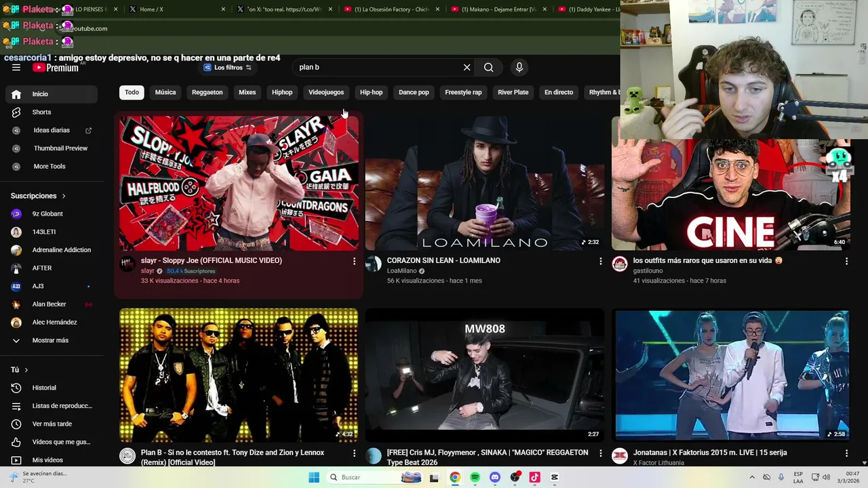Open Discord from the taskbar
The width and height of the screenshot is (868, 488).
tap(495, 477)
